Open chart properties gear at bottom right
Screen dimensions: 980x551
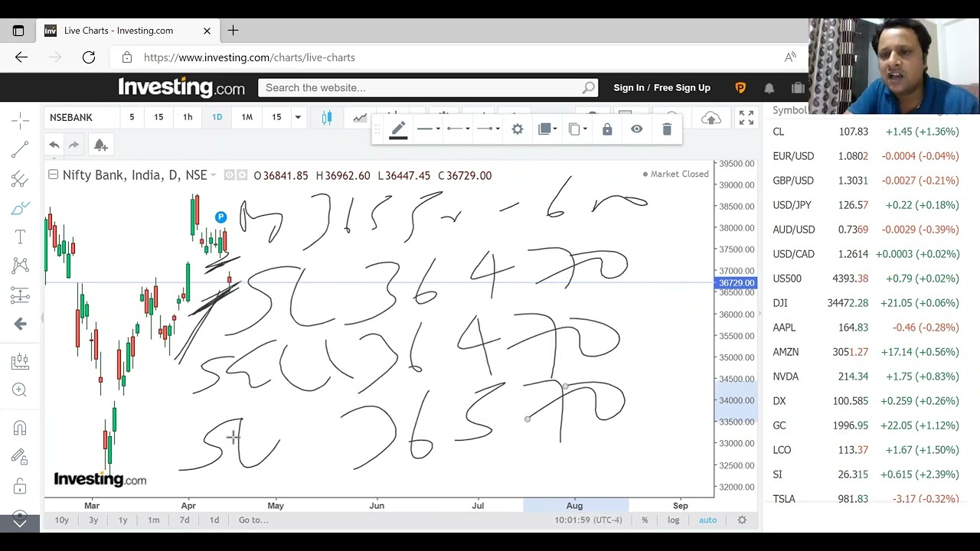tap(742, 520)
